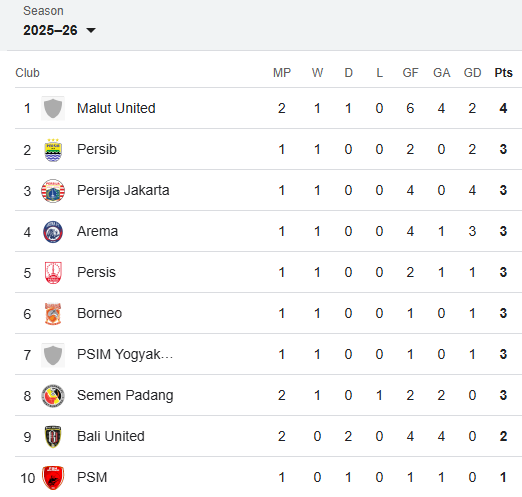Click PSIM Yogyakarta placeholder shield icon
This screenshot has height=497, width=522.
click(x=53, y=355)
